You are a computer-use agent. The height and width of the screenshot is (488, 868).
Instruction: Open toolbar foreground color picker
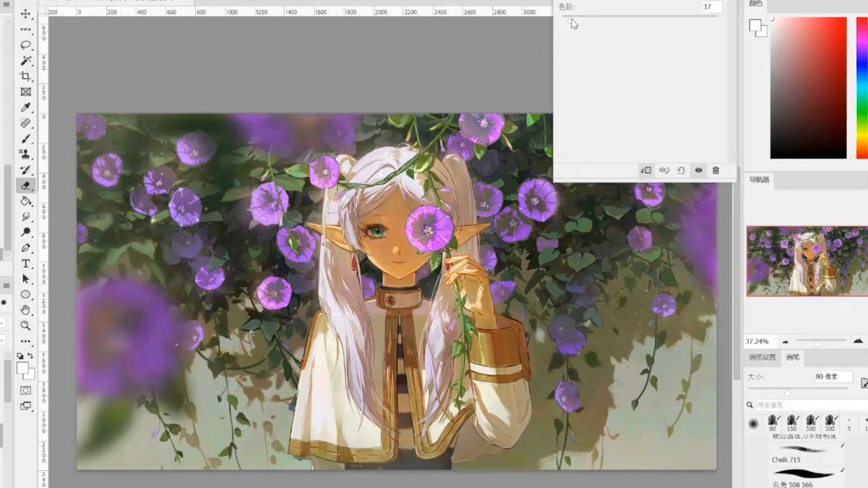pyautogui.click(x=23, y=367)
